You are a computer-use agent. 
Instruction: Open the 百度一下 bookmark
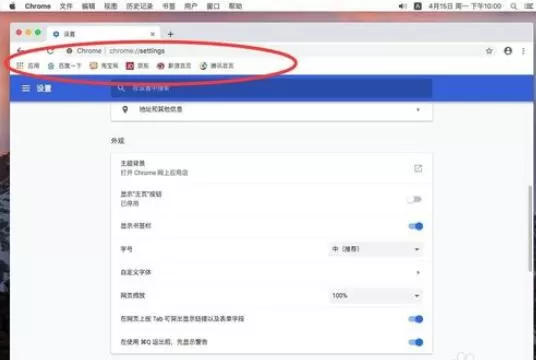tap(64, 66)
